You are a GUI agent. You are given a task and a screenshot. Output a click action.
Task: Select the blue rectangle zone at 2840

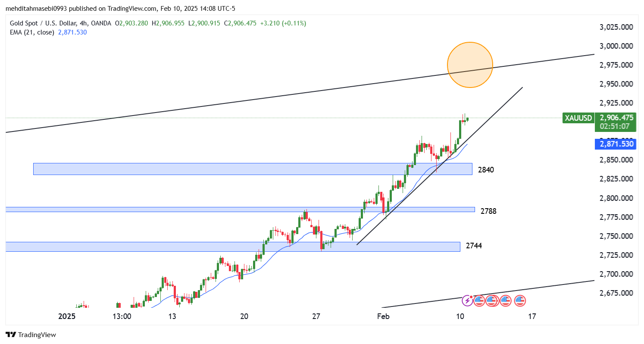(x=253, y=169)
